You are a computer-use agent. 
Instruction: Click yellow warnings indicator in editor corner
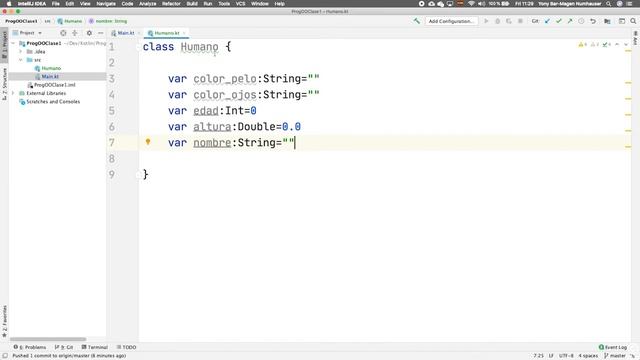[x=582, y=44]
